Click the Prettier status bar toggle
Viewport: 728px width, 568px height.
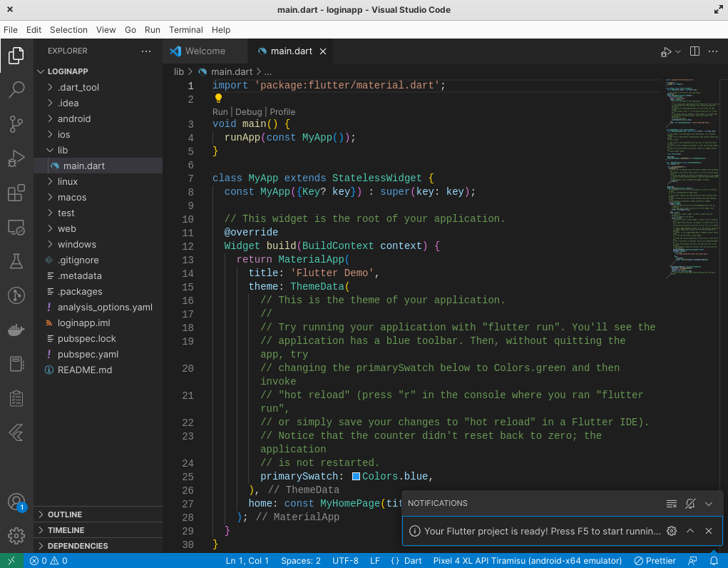655,561
